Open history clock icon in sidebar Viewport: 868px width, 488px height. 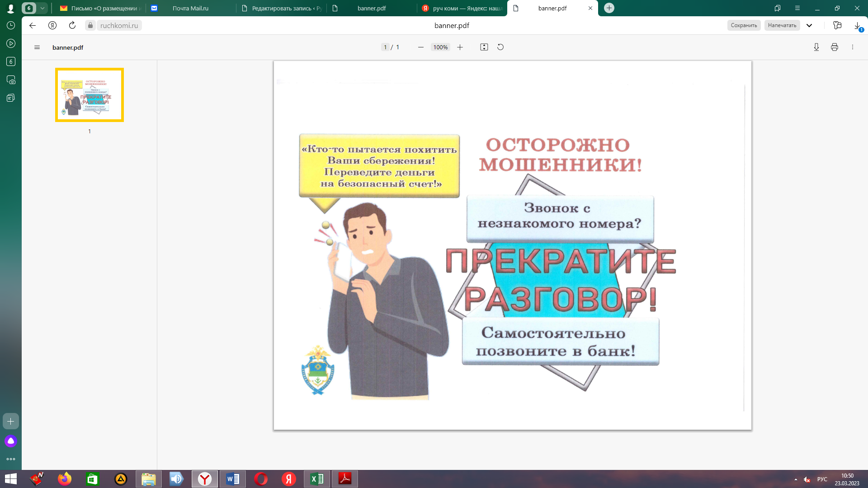click(11, 25)
